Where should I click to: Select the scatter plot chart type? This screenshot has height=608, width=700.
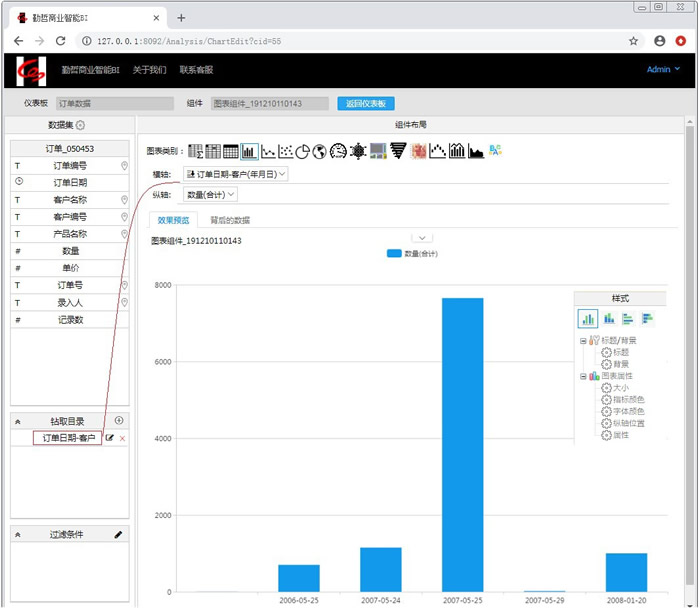286,151
